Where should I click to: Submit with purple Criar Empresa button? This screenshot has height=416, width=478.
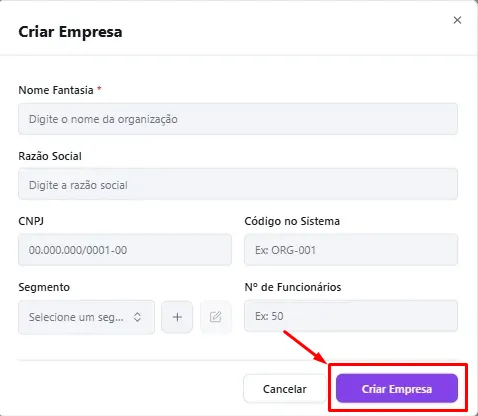coord(397,388)
